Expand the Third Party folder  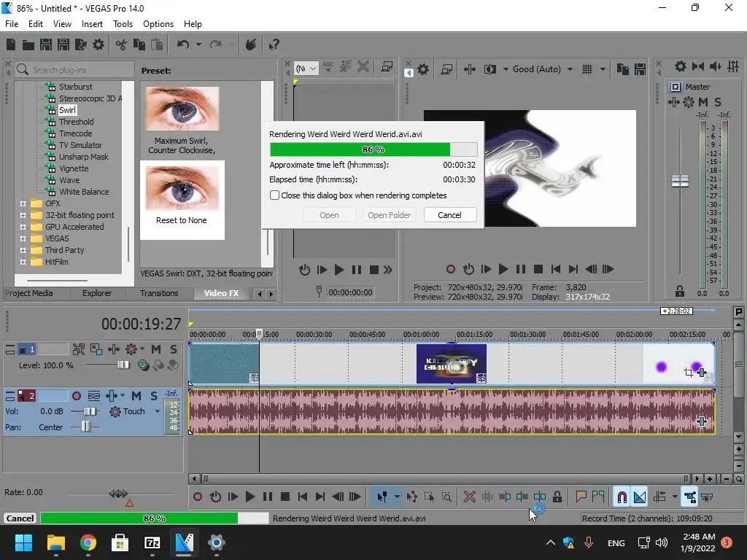point(23,251)
